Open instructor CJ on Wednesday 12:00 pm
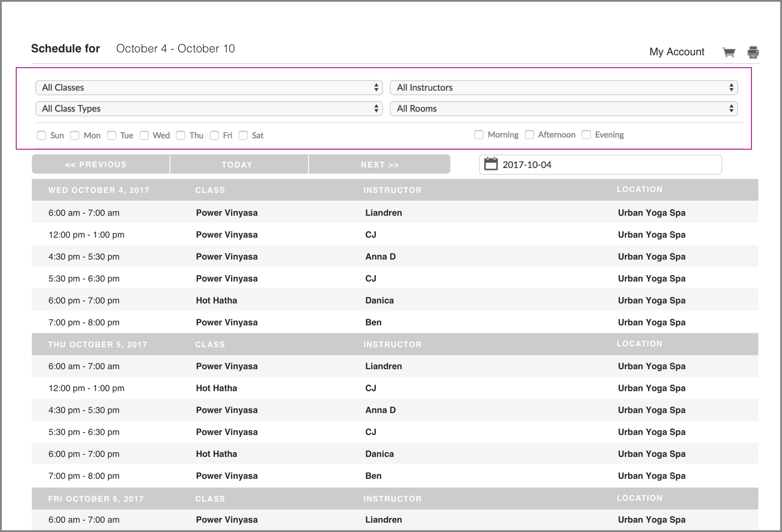This screenshot has height=532, width=782. pyautogui.click(x=371, y=235)
